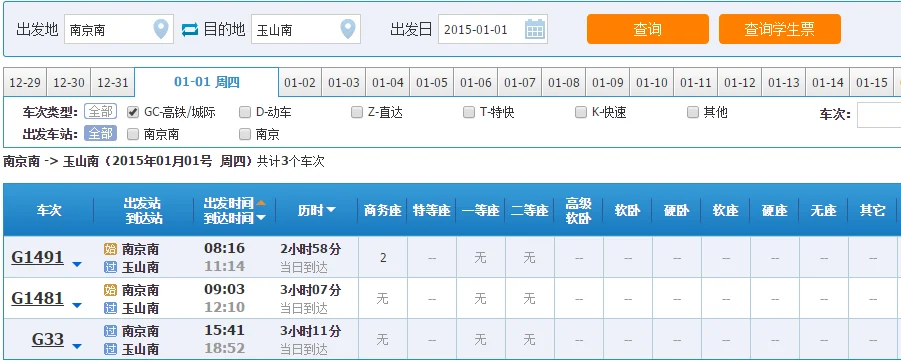
Task: Tick the 其他 train type checkbox
Action: (x=693, y=112)
